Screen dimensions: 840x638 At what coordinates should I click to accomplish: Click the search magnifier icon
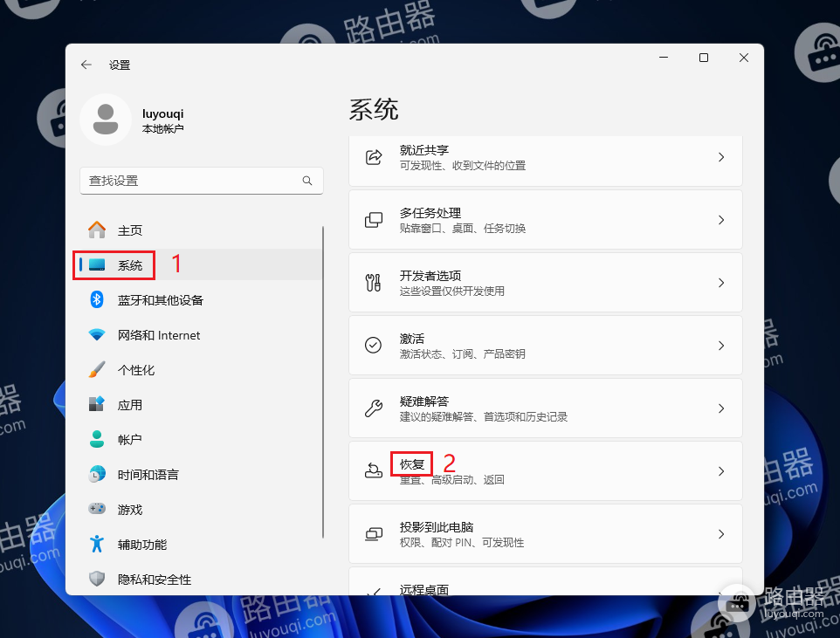coord(307,181)
